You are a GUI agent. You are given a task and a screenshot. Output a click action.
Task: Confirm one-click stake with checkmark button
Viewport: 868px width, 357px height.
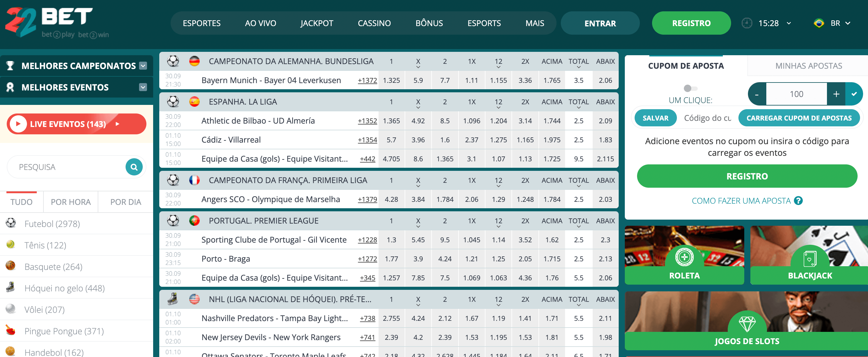[x=854, y=94]
